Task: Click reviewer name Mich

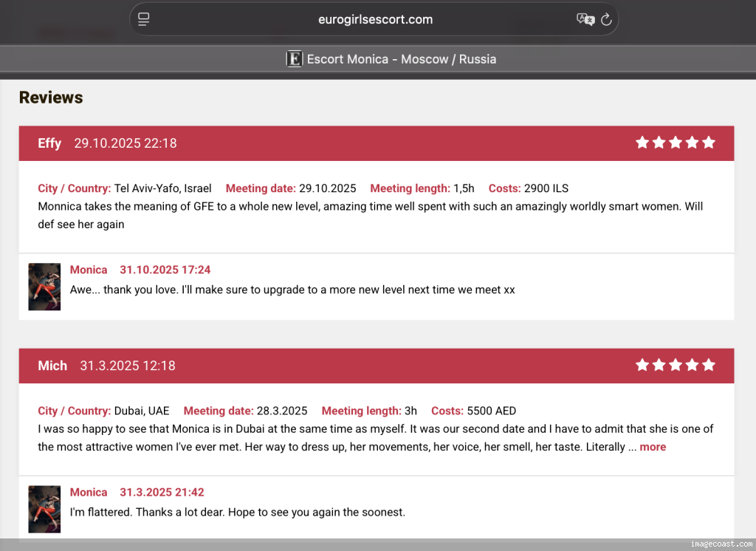Action: click(52, 366)
